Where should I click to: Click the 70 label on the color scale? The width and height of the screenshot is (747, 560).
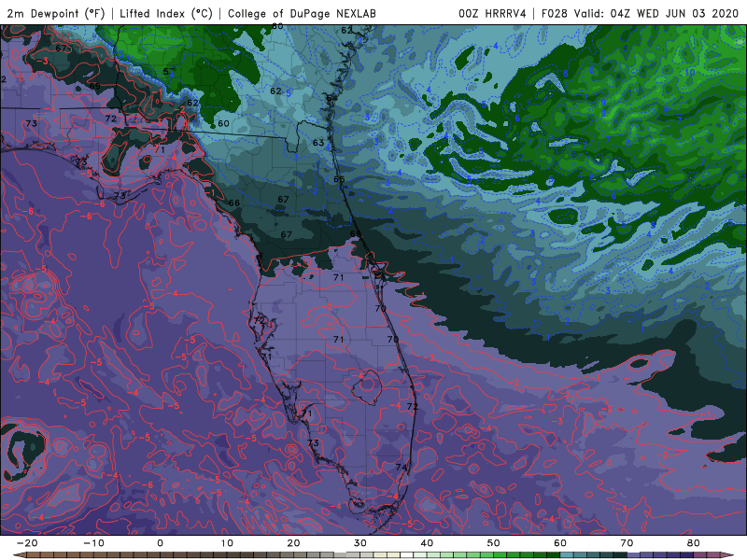627,543
